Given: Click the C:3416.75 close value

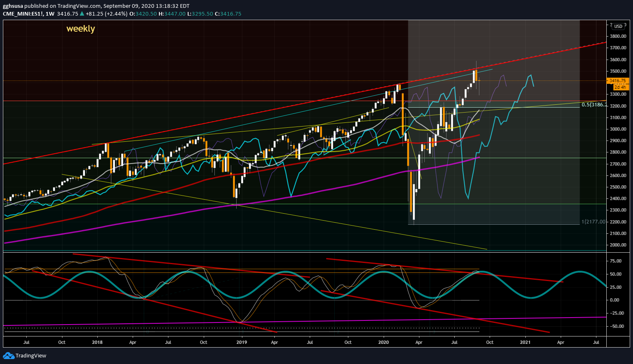Looking at the screenshot, I should pos(228,14).
